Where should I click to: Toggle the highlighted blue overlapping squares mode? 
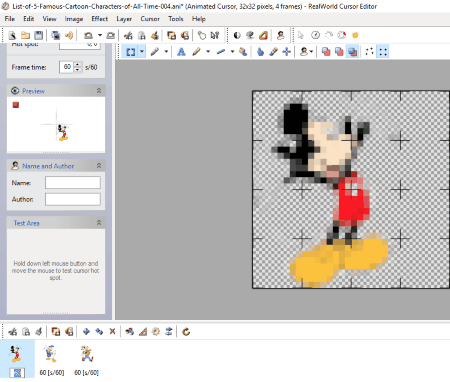(x=352, y=52)
